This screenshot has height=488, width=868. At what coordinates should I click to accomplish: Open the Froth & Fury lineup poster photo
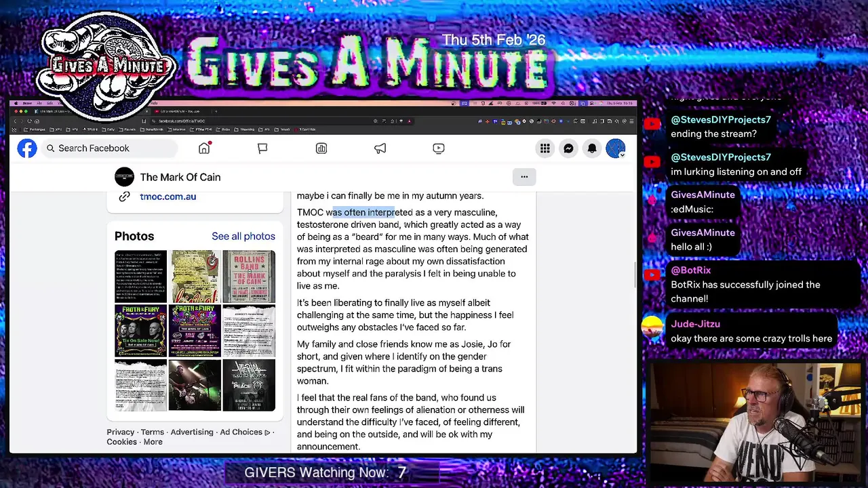(195, 331)
